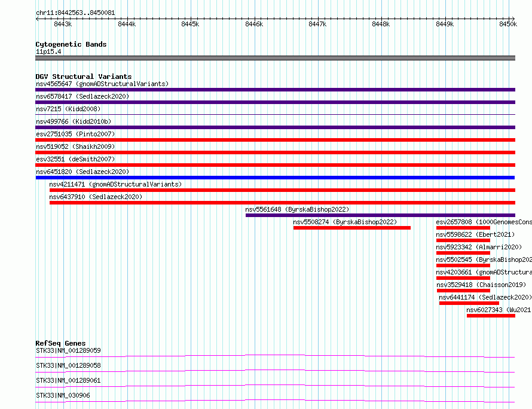The image size is (532, 409).
Task: Open the nsv5923342 (Almarri2020) label
Action: click(x=479, y=247)
